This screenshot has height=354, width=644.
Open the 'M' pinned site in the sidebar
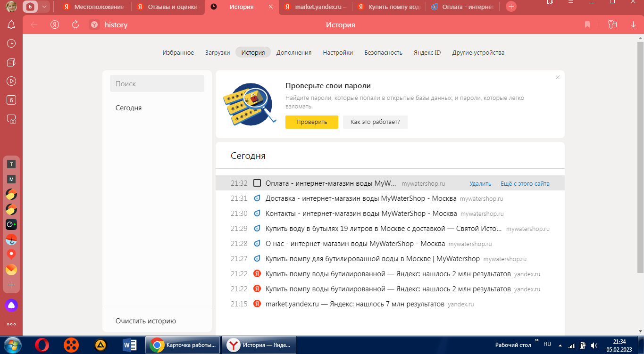coord(11,179)
